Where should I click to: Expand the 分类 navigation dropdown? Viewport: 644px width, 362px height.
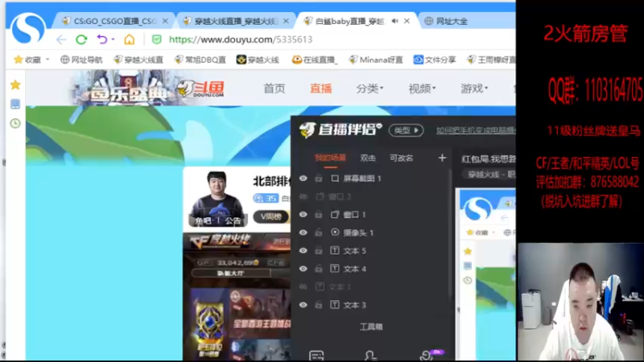click(382, 88)
